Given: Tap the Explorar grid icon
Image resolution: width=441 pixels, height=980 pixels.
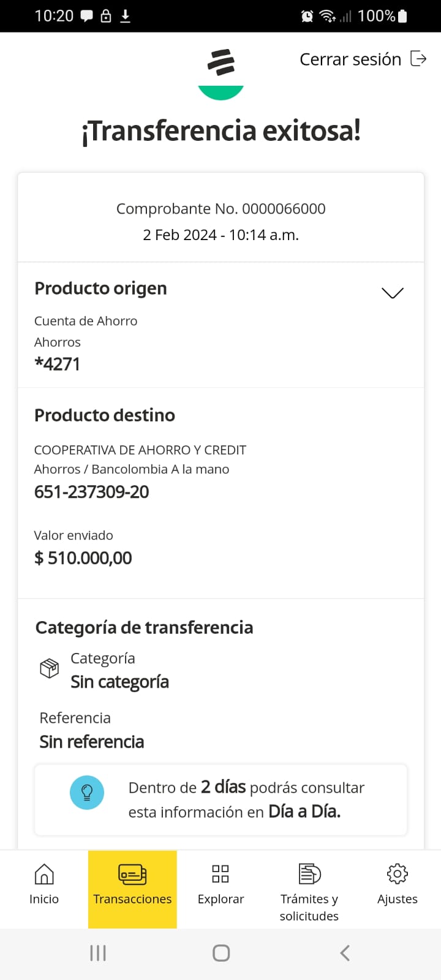Looking at the screenshot, I should click(221, 874).
